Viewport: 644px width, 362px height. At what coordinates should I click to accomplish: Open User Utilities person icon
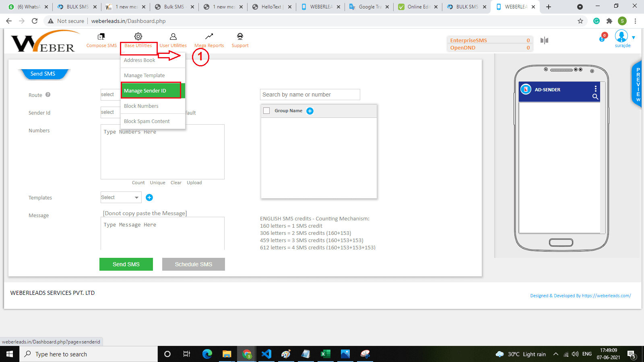[173, 37]
